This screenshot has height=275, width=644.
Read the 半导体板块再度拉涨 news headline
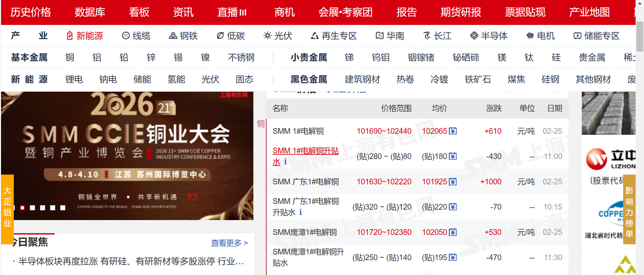point(131,261)
